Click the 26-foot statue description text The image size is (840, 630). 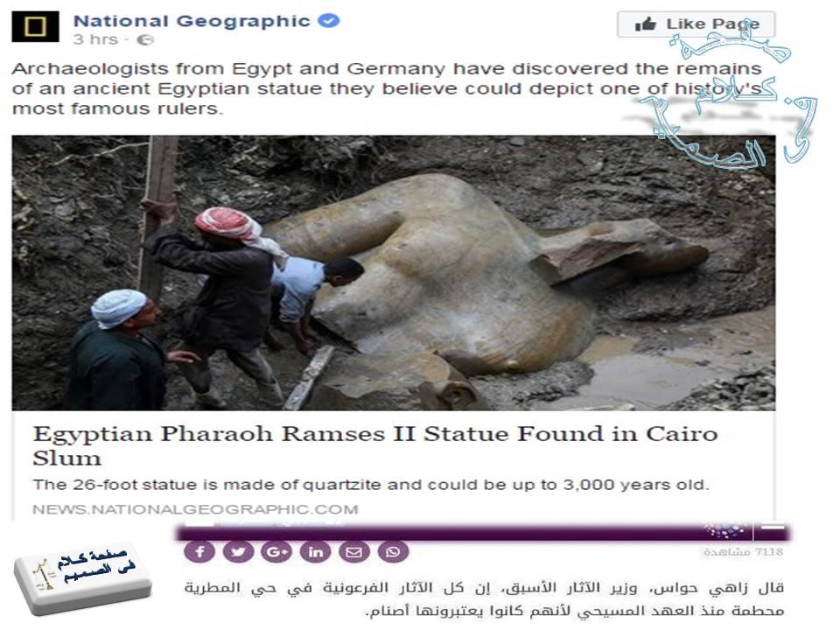(371, 485)
